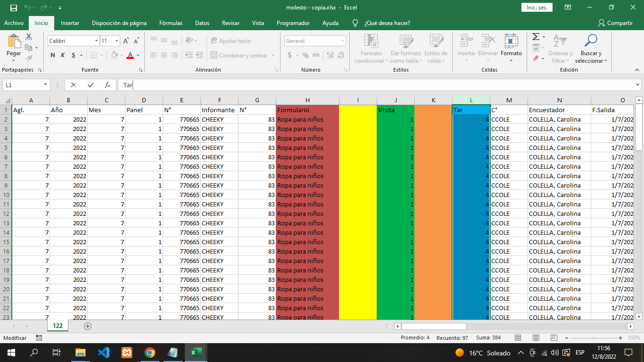The image size is (644, 362).
Task: Increase font size with larger A icon
Action: [126, 41]
